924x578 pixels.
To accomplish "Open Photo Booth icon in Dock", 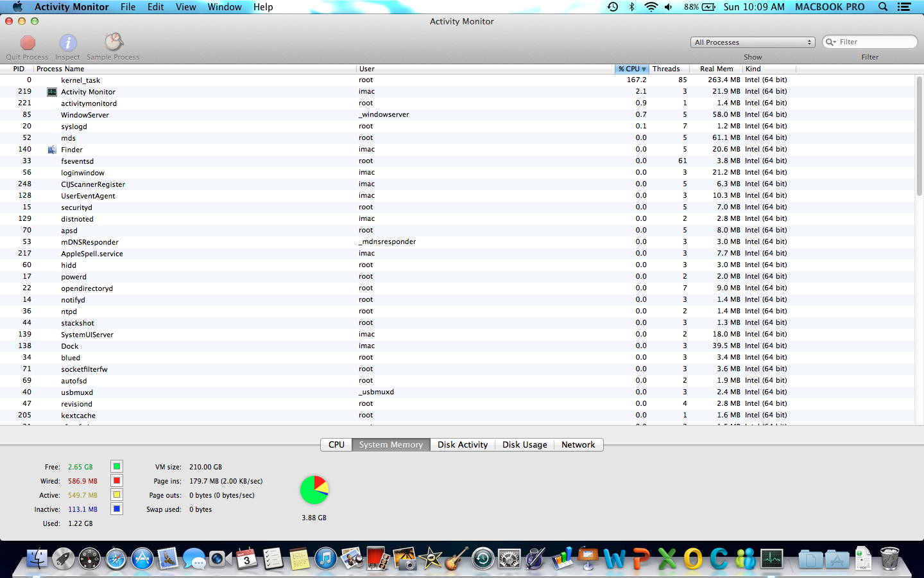I will [378, 559].
